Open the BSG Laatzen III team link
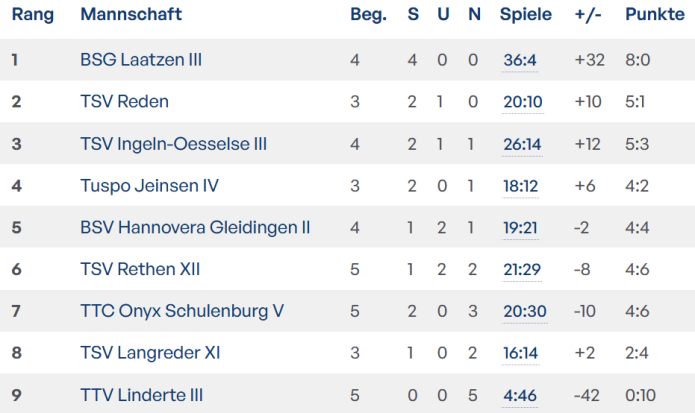This screenshot has width=695, height=413. pos(141,60)
